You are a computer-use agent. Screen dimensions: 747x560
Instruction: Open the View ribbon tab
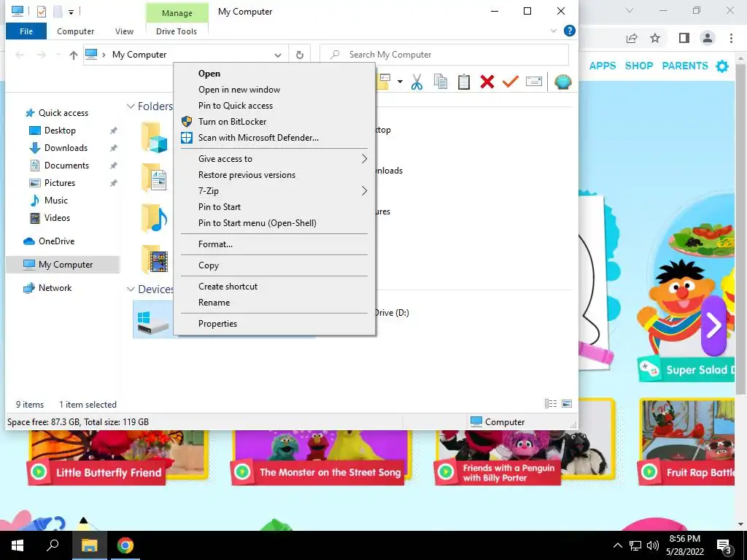click(124, 31)
